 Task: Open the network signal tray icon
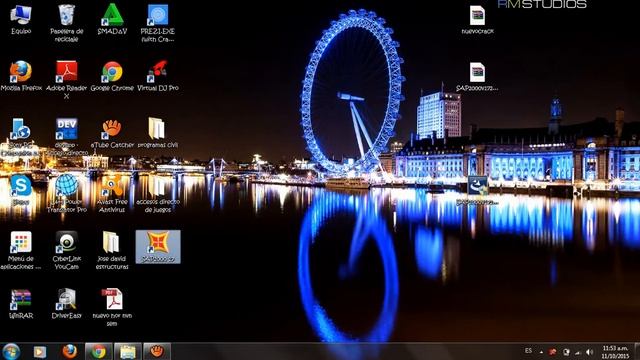click(x=578, y=352)
